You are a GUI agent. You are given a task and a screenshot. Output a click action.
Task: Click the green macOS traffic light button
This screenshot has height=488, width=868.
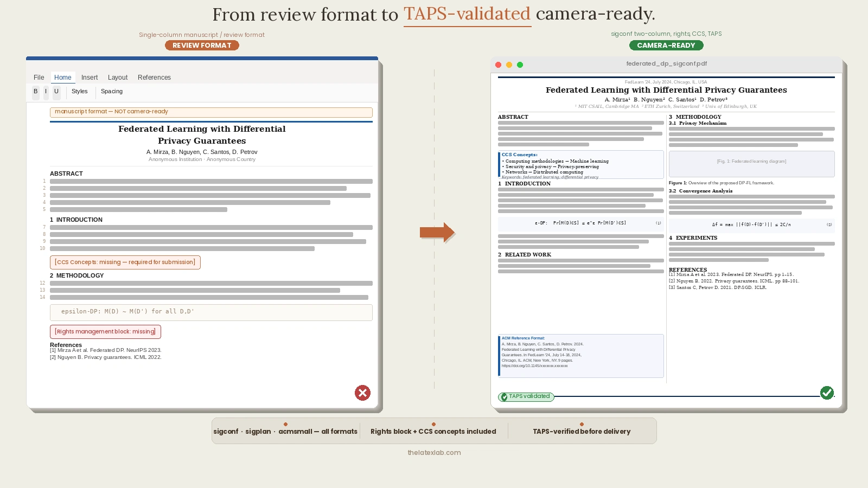[520, 64]
